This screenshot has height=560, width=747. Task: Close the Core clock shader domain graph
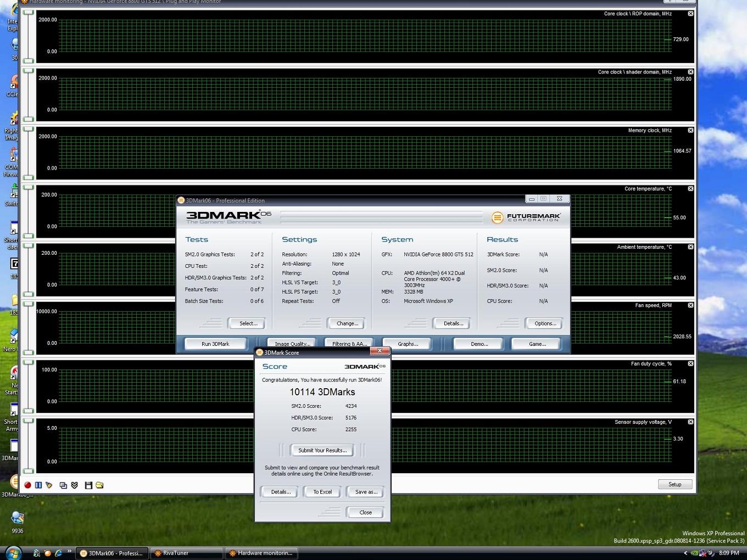click(690, 72)
